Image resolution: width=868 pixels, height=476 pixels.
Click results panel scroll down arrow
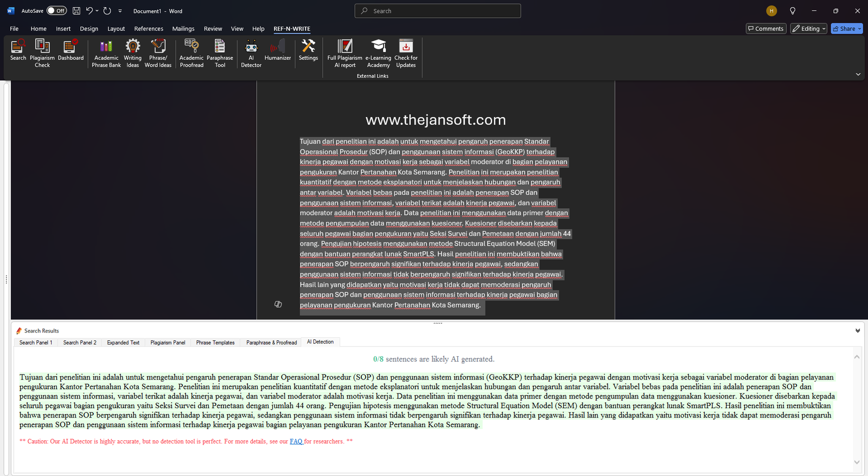point(857,462)
